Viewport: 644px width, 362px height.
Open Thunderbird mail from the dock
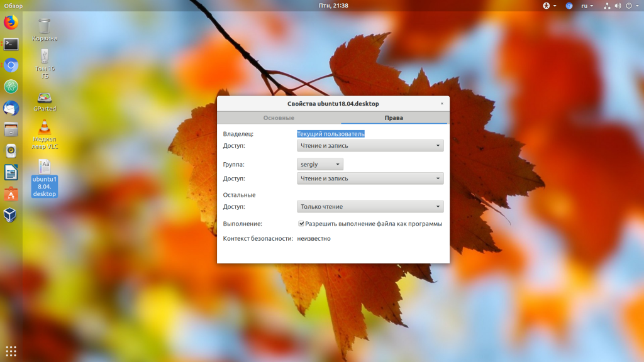point(11,108)
